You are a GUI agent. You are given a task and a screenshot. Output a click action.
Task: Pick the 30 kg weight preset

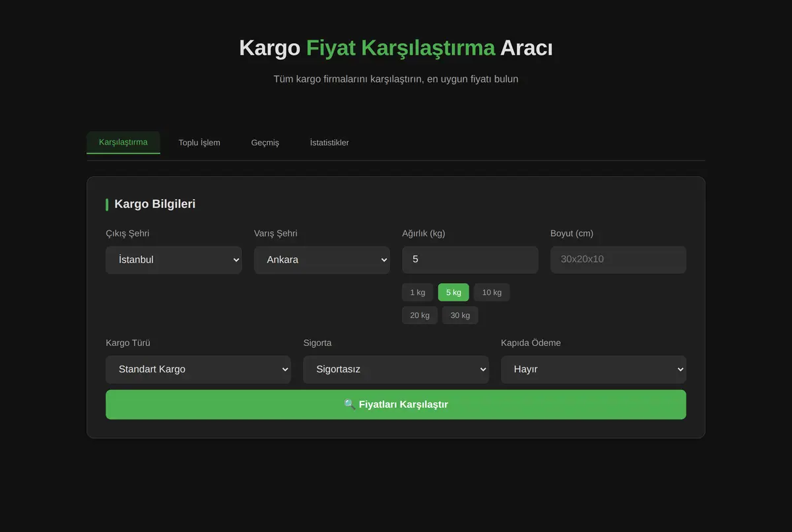(x=460, y=316)
